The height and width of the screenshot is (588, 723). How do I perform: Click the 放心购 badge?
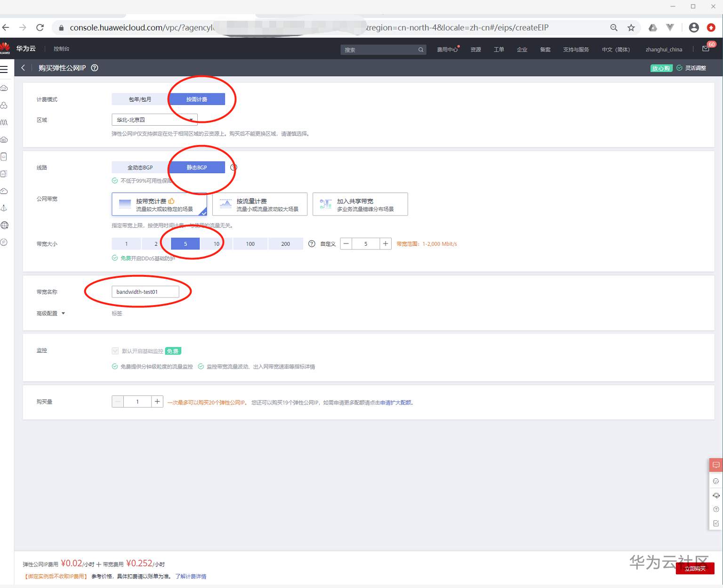[x=661, y=68]
